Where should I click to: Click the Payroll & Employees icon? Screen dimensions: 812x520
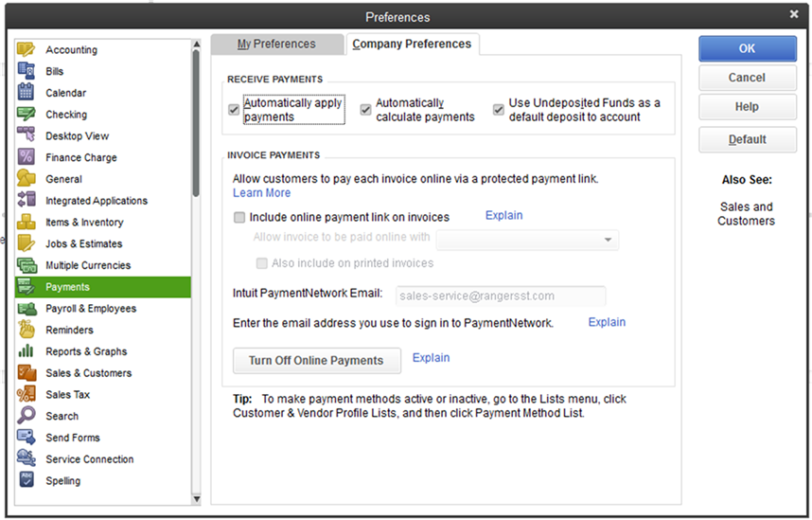[x=26, y=308]
